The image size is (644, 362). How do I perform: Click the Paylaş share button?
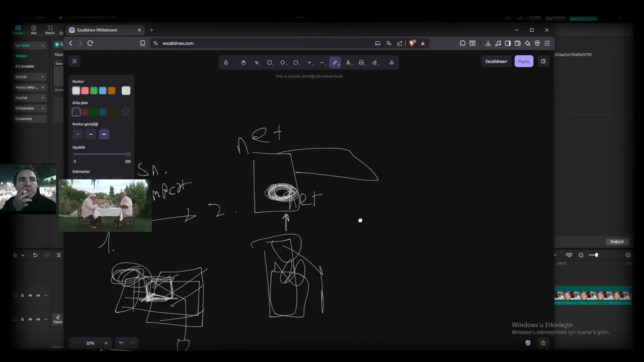524,61
